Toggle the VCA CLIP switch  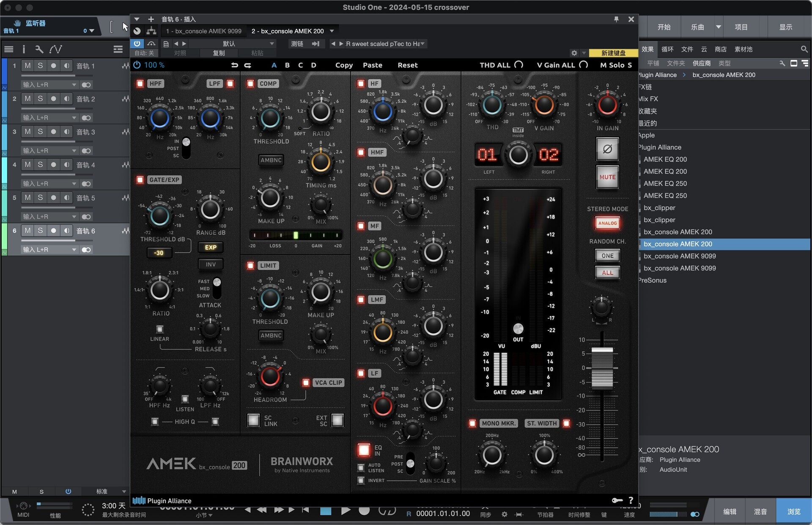[x=306, y=382]
